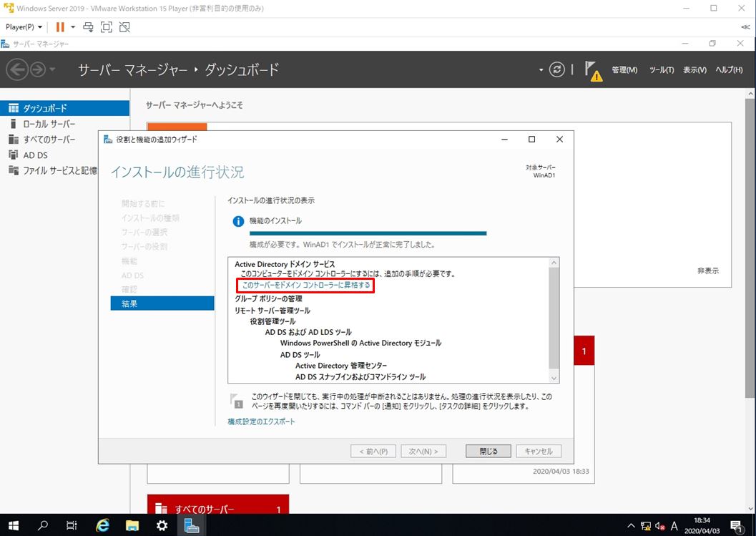The height and width of the screenshot is (536, 756).
Task: Open Settings gear from the taskbar
Action: (x=162, y=525)
